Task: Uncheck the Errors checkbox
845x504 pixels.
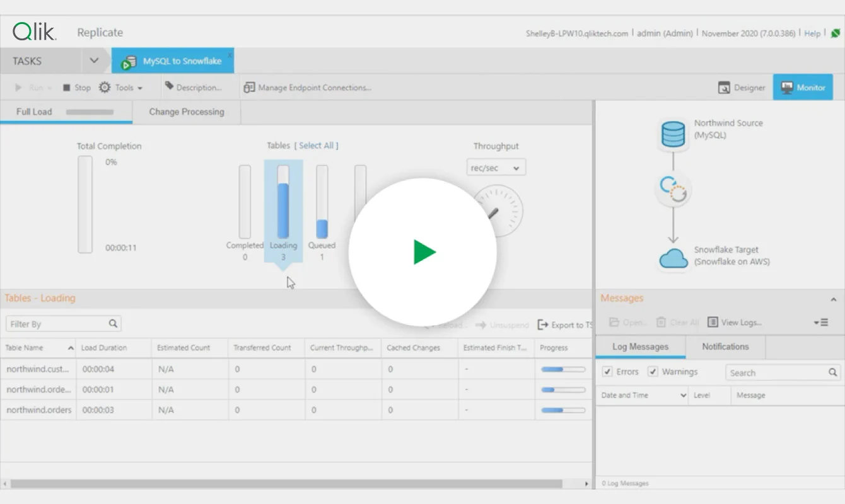Action: pos(607,372)
